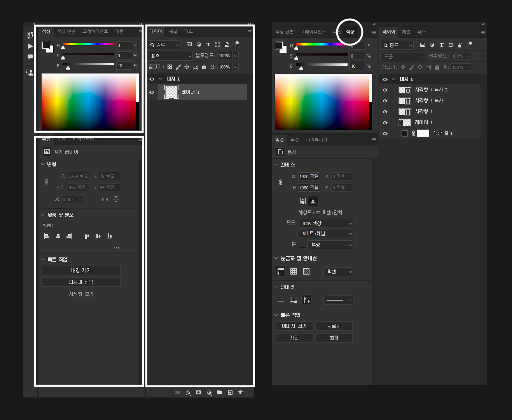The image size is (512, 420).
Task: Toggle the layer filter switch beside 사각형 layers
Action: [470, 45]
